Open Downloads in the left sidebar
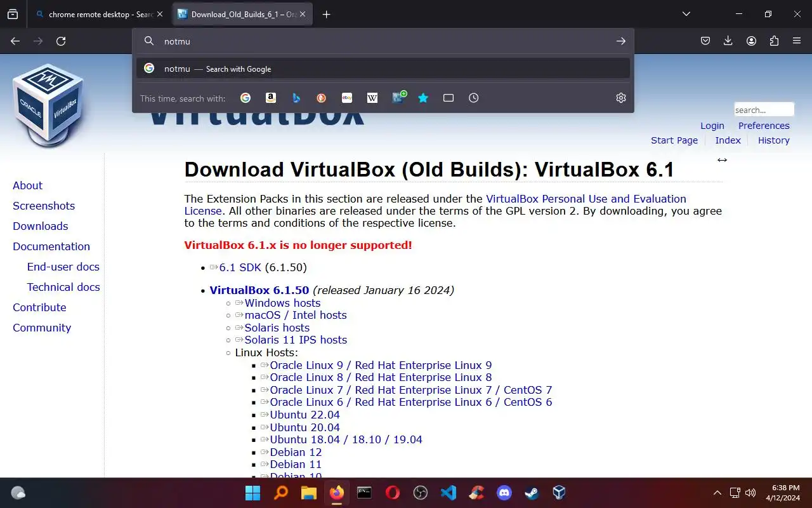812x508 pixels. tap(41, 226)
